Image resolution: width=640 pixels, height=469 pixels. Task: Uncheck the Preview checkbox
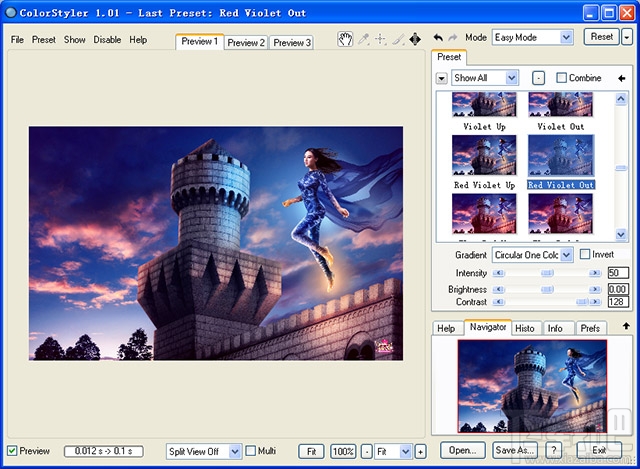tap(12, 451)
